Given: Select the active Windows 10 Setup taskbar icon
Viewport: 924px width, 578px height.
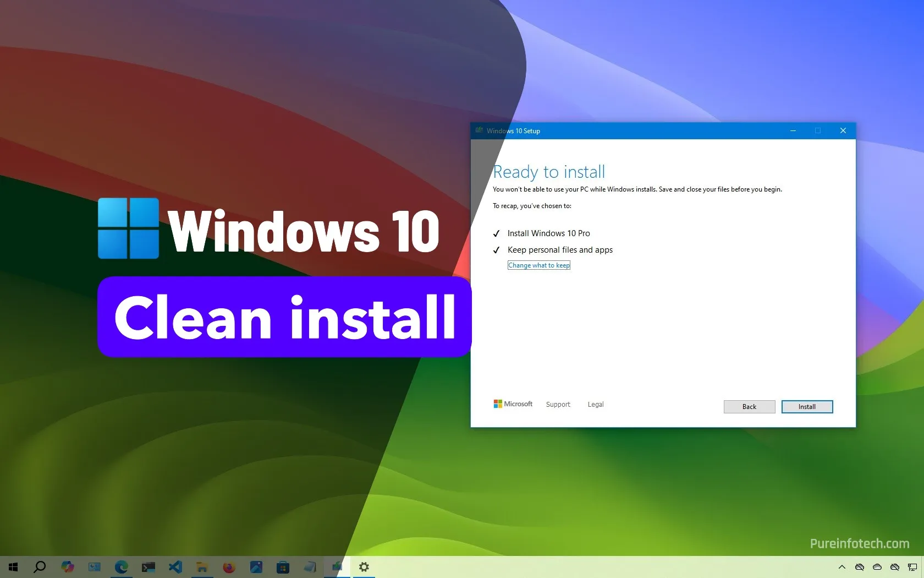Looking at the screenshot, I should pos(337,567).
